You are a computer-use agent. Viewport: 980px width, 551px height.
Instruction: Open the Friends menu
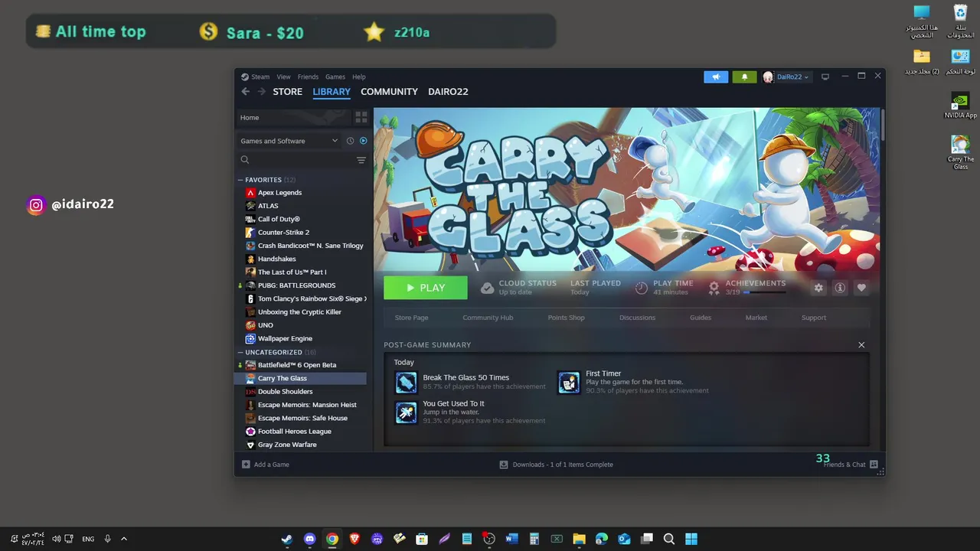pyautogui.click(x=308, y=77)
